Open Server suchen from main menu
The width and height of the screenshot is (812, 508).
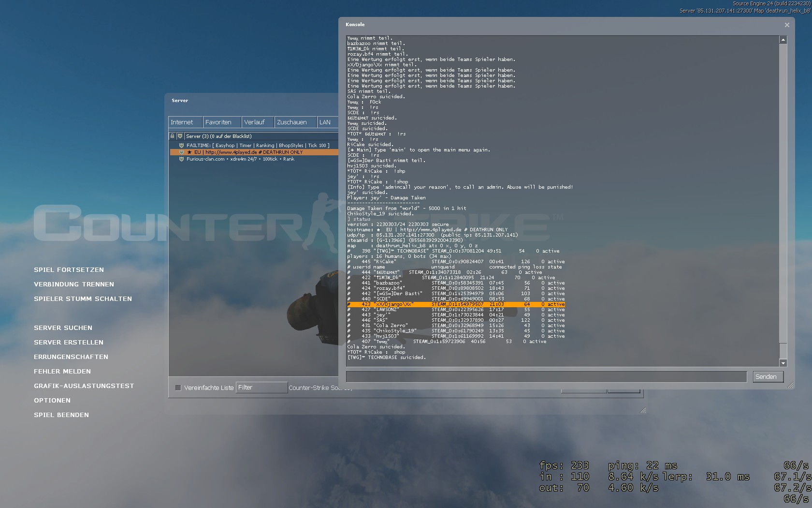click(x=63, y=328)
